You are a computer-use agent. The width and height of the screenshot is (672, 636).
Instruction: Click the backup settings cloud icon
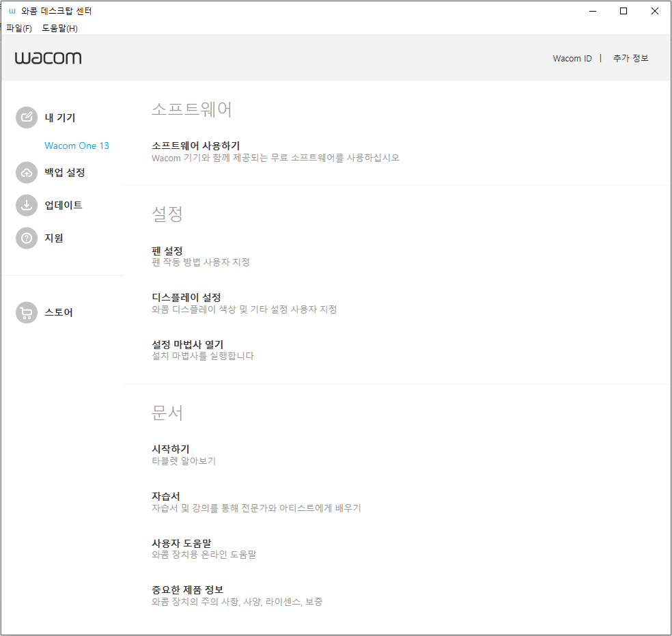(x=27, y=173)
